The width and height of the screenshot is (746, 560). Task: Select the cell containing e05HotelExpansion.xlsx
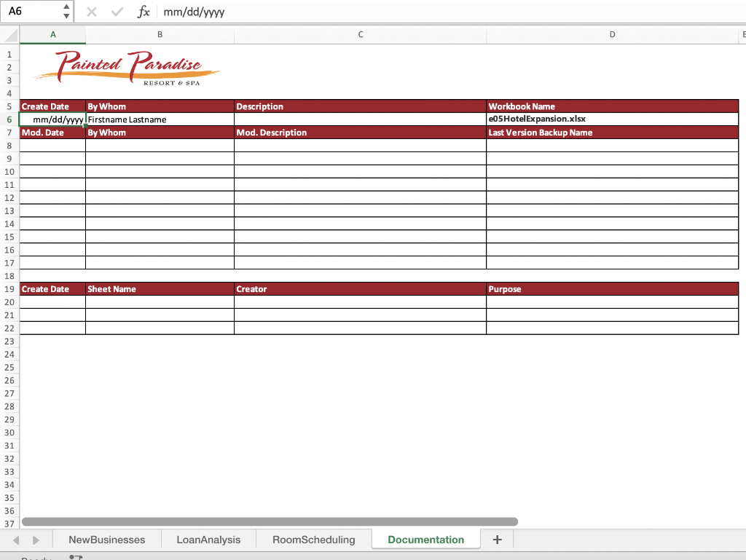point(612,119)
